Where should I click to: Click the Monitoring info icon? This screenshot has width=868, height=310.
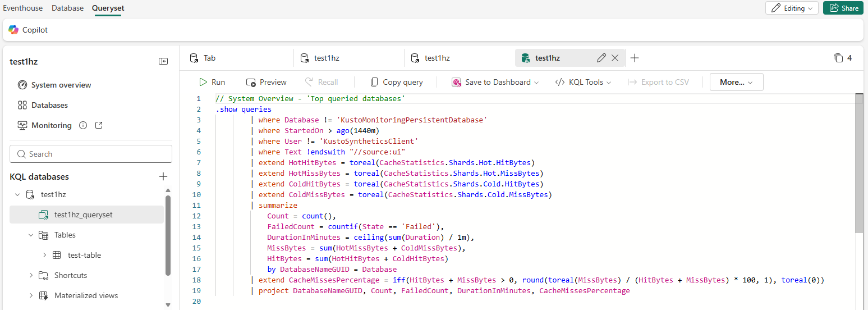83,125
